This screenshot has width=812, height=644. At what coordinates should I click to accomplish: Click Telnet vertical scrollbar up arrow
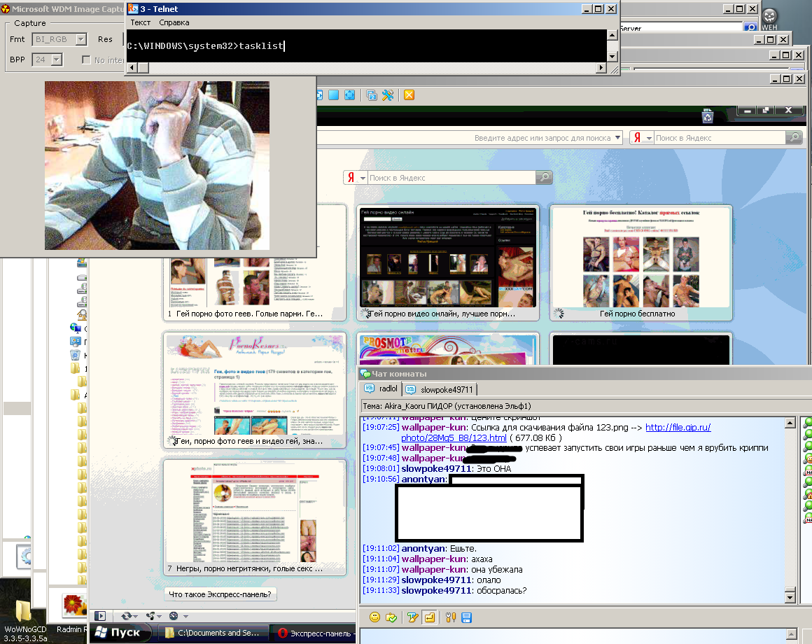pos(612,35)
